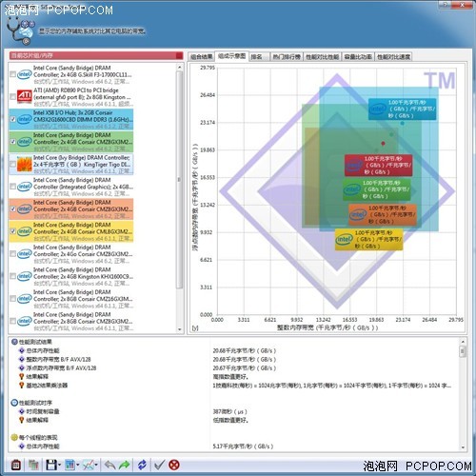Uncheck the green-highlighted Corsair CMZ8GX3M2 entry
Viewport: 476px width, 476px height.
(x=12, y=142)
